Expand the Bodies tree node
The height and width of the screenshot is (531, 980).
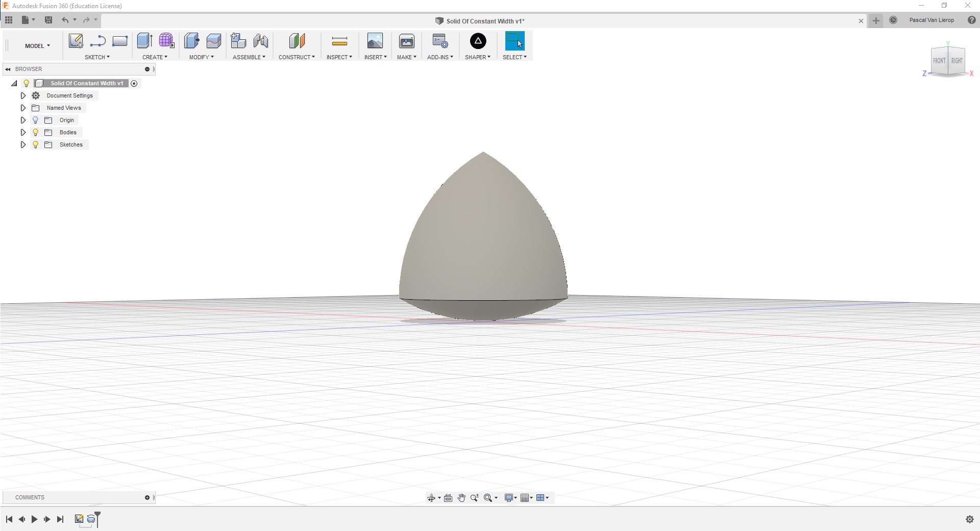[x=23, y=132]
